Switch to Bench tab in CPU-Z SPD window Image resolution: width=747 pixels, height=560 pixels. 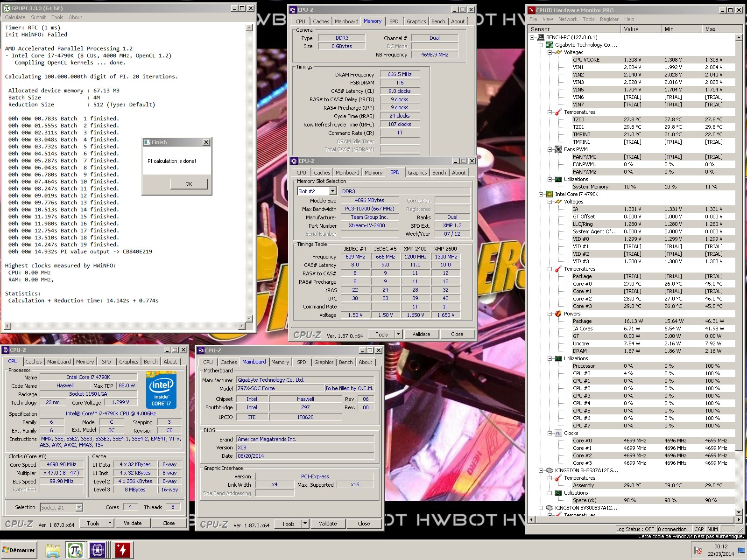tap(439, 173)
